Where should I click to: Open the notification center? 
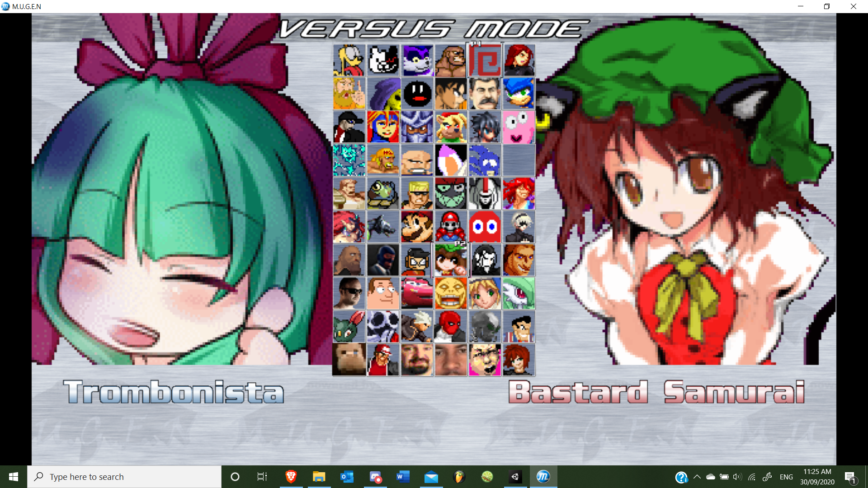(x=850, y=477)
